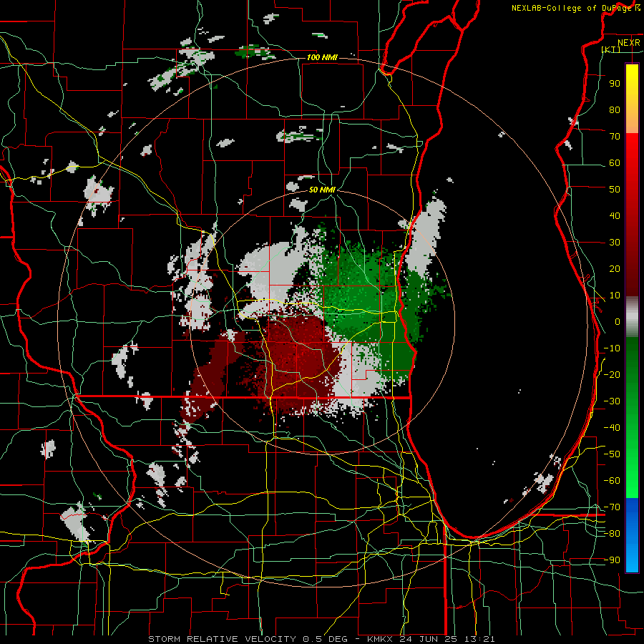Select the "STORM RELATIVE VELOCITY 0.5 DEG" caption
This screenshot has height=644, width=644.
coord(248,639)
